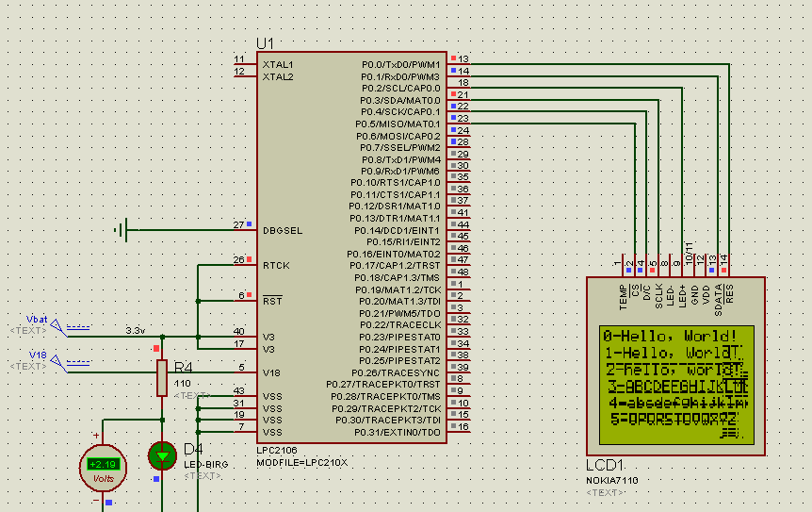Select the Nokia LCD green display screen

click(676, 385)
